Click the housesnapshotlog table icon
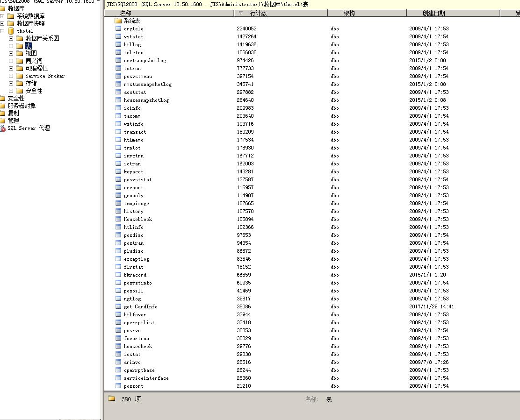520x420 pixels. coord(118,100)
